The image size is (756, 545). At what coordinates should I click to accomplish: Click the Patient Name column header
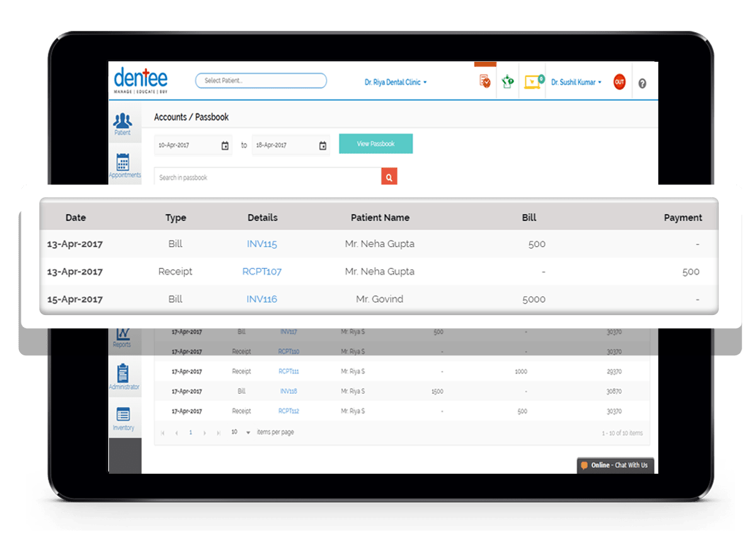point(380,217)
